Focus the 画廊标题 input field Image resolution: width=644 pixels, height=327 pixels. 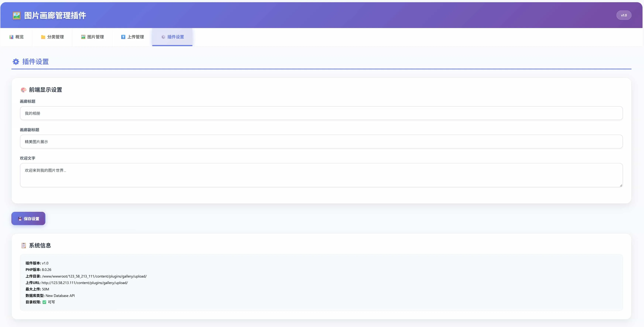pos(321,113)
